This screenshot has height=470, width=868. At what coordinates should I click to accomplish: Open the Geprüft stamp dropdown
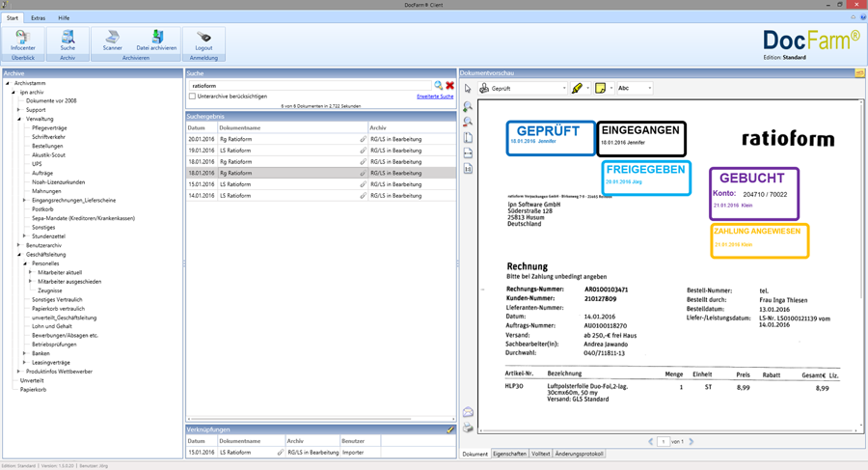(564, 88)
